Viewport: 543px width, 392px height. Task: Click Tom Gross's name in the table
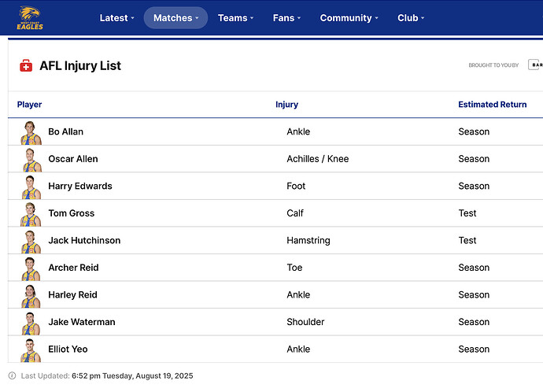[x=71, y=213]
